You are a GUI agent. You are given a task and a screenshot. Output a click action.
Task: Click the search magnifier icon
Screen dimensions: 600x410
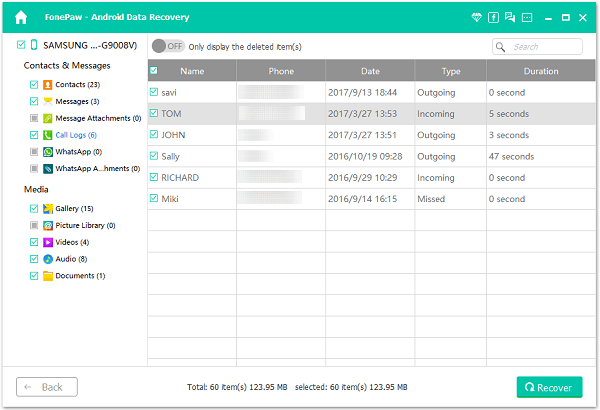point(500,47)
